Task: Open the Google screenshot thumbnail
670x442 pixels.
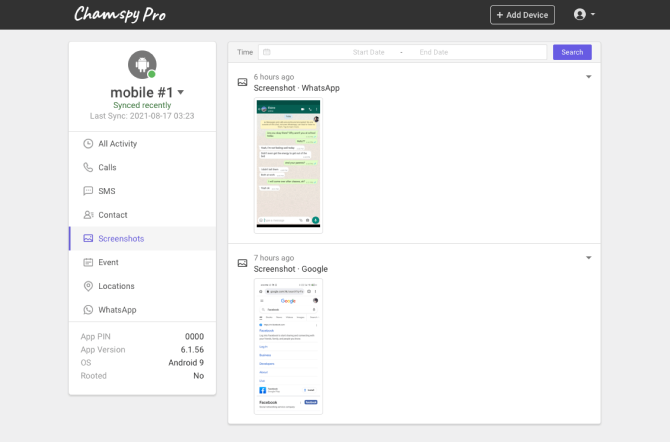Action: [288, 346]
